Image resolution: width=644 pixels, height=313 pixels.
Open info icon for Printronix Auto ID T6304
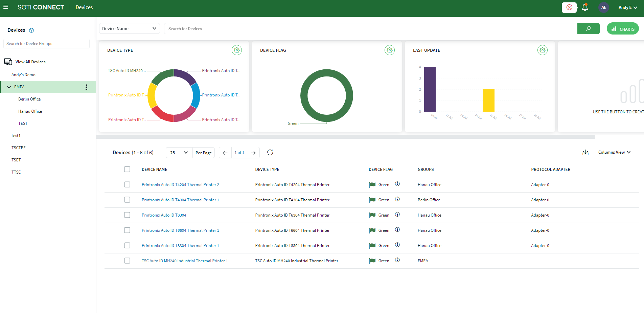(397, 215)
